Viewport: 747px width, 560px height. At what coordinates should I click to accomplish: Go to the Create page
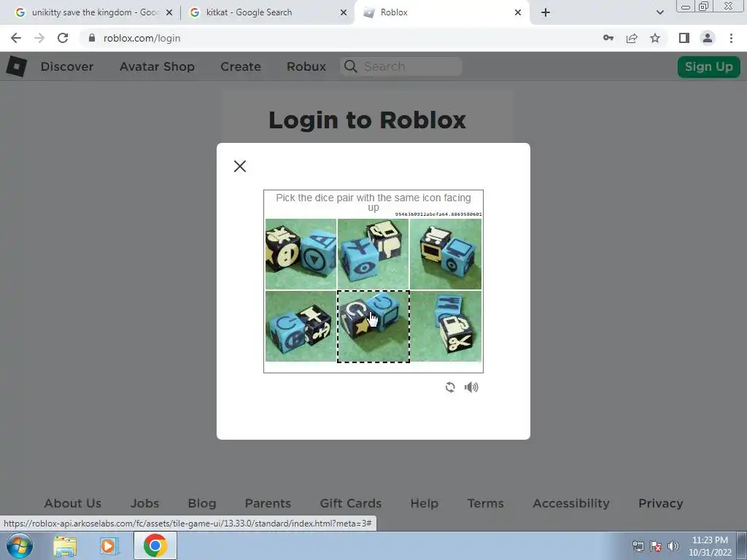pyautogui.click(x=241, y=66)
